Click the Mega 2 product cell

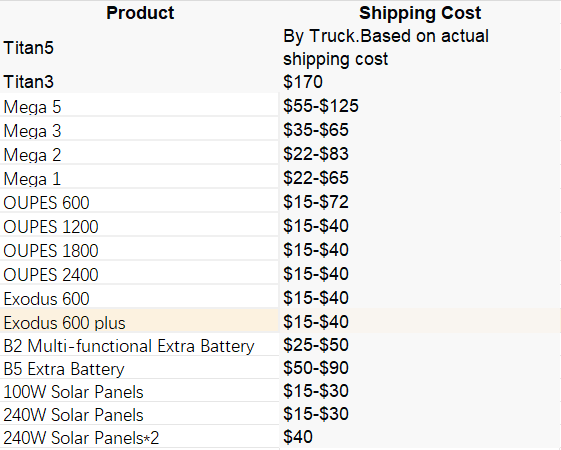(140, 154)
